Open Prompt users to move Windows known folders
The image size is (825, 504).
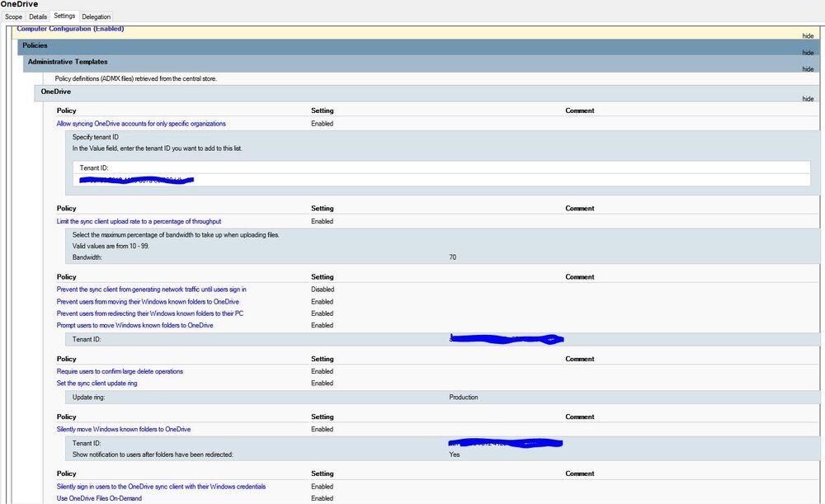134,326
